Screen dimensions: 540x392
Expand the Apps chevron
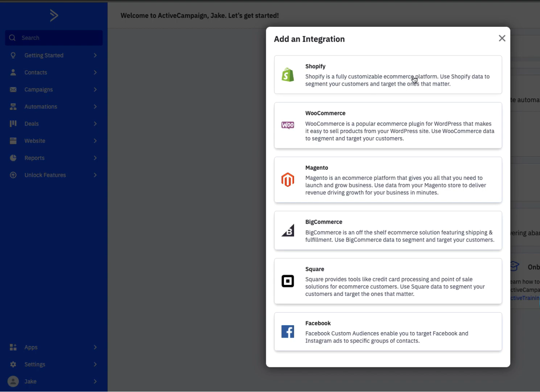(x=95, y=347)
